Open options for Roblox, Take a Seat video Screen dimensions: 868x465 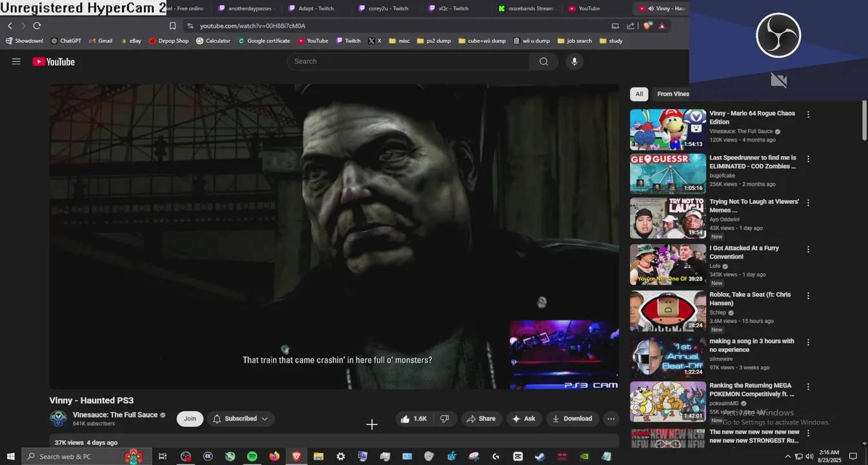(808, 295)
